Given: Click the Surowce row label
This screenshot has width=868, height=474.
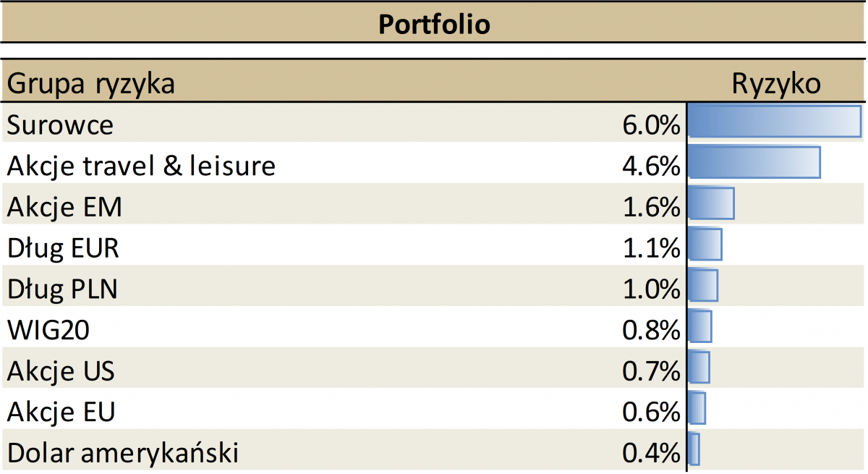Looking at the screenshot, I should 61,125.
